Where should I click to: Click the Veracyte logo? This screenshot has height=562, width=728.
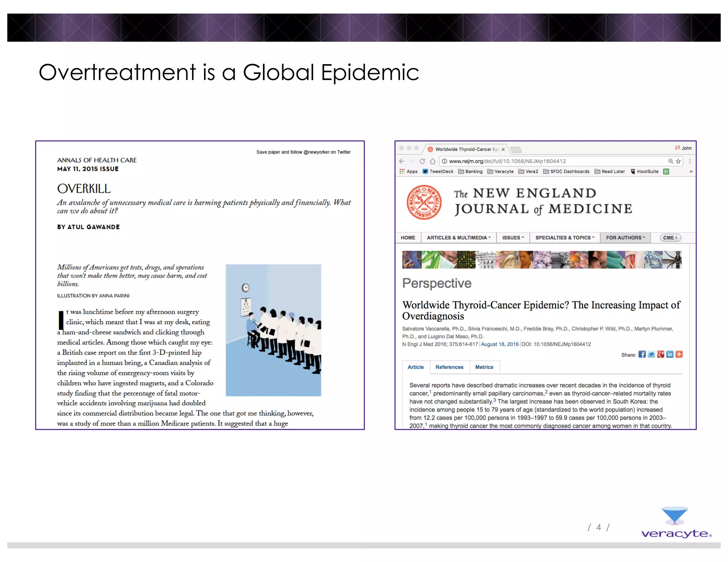(676, 523)
